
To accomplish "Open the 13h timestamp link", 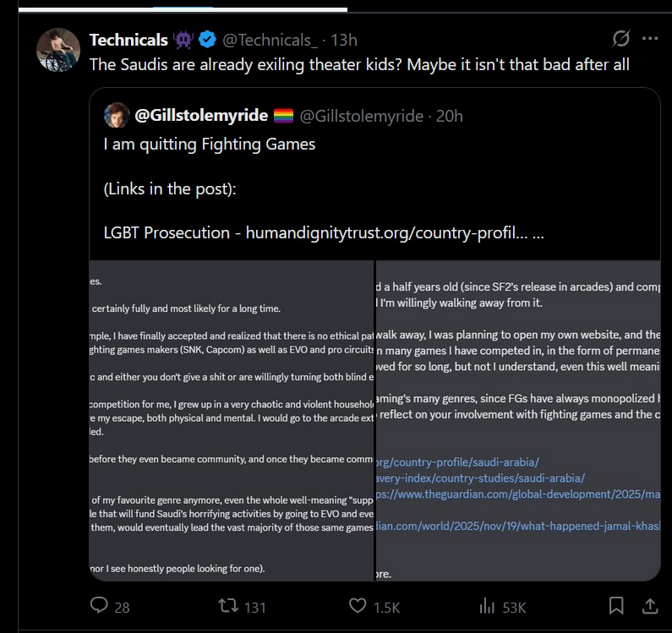I will pos(344,40).
